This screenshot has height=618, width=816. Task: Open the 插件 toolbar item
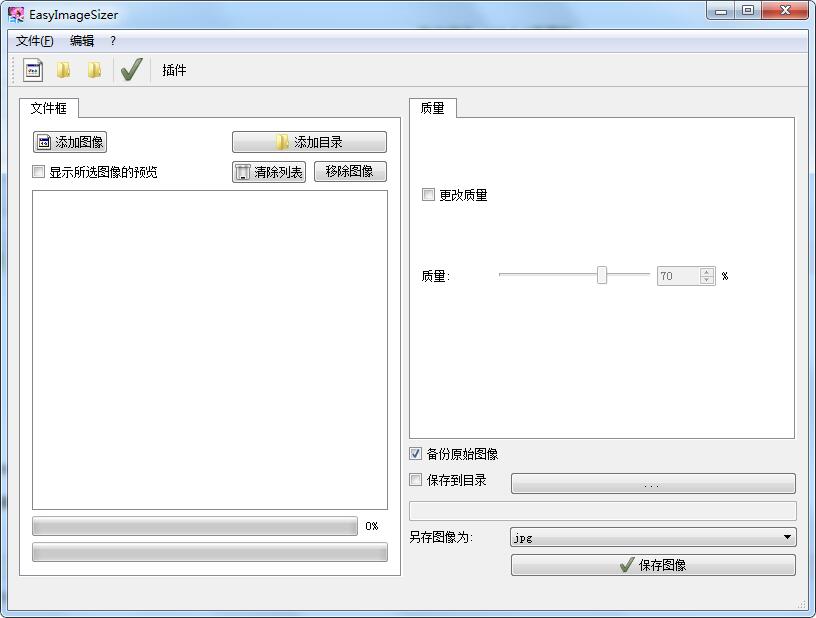tap(174, 70)
